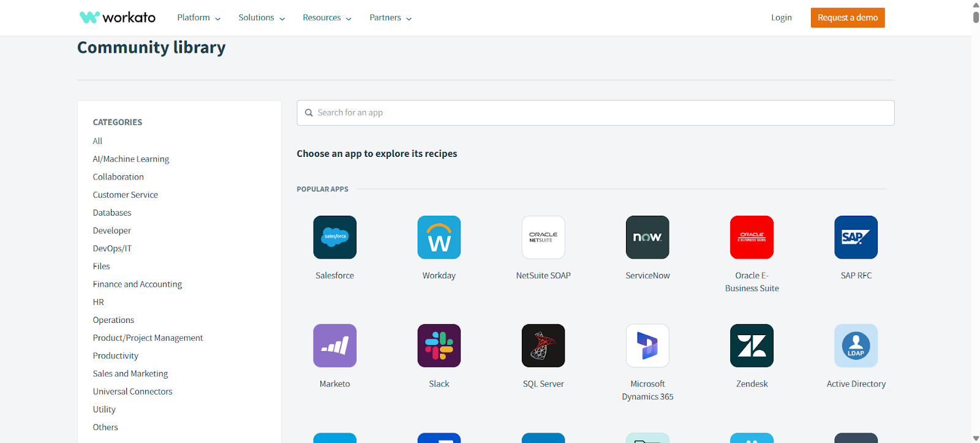Choose the Databases category

(112, 213)
